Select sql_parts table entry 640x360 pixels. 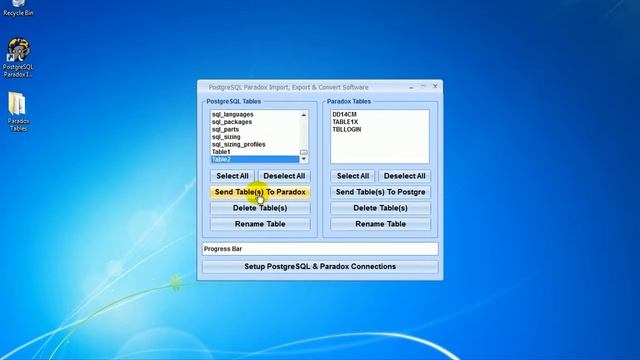pyautogui.click(x=225, y=129)
